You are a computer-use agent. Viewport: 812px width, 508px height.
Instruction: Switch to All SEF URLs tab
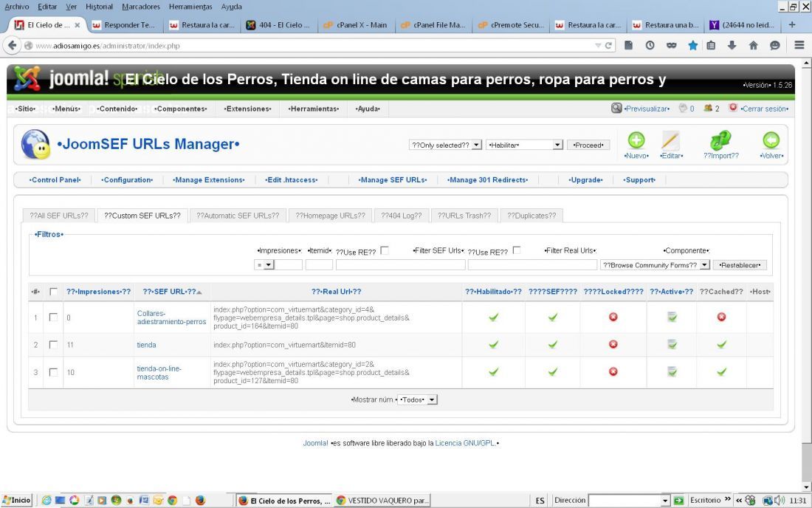click(x=59, y=216)
